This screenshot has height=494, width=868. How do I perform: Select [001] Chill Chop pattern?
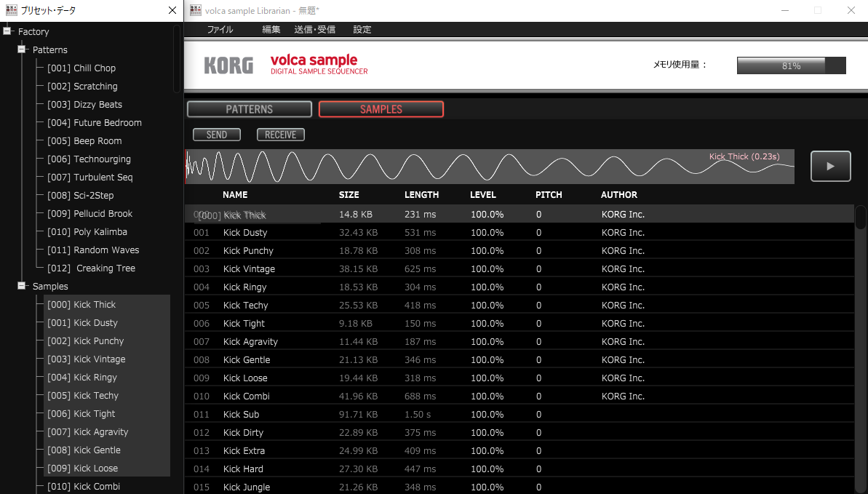pos(81,68)
